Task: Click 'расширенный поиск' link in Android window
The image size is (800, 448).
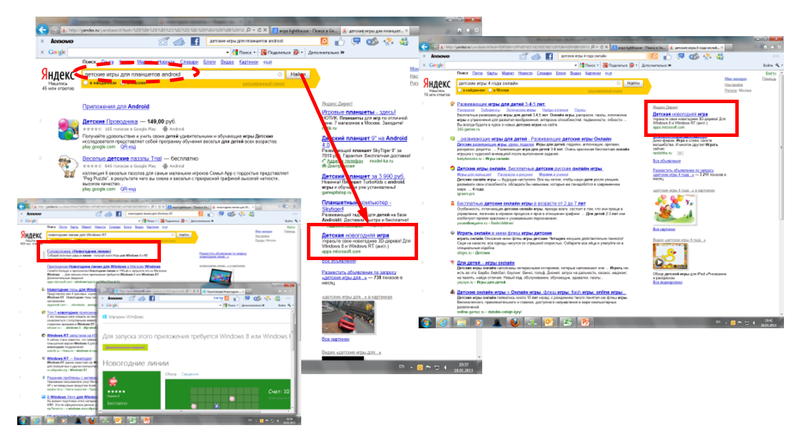Action: point(264,83)
